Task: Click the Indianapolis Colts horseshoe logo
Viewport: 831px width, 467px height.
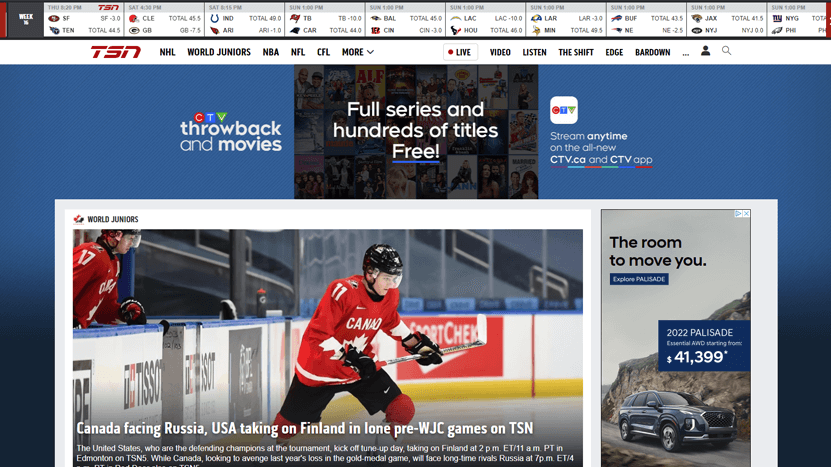Action: tap(215, 19)
